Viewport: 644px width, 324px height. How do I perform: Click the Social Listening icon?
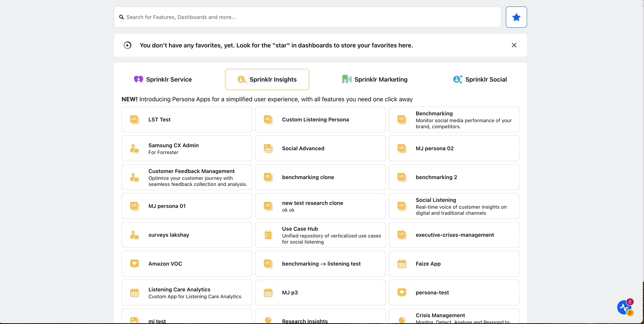(x=402, y=206)
